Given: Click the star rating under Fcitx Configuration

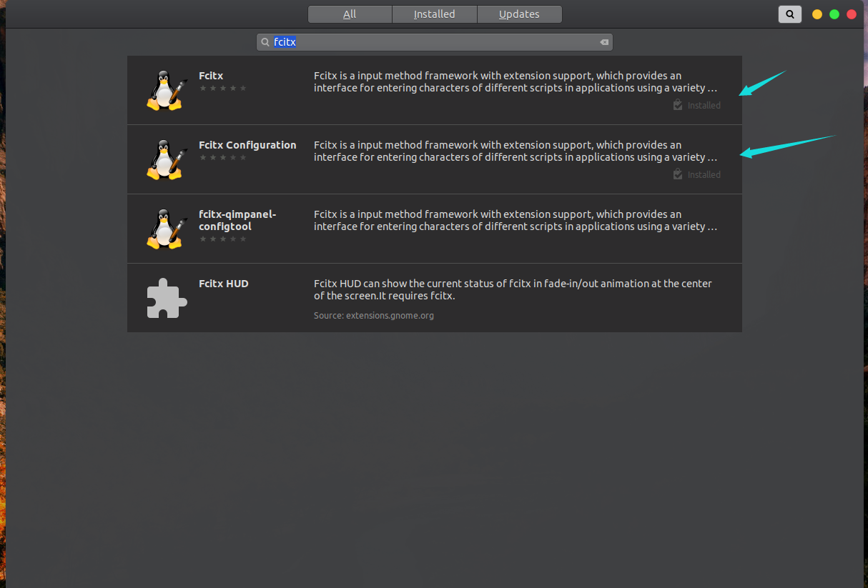Looking at the screenshot, I should [x=223, y=157].
